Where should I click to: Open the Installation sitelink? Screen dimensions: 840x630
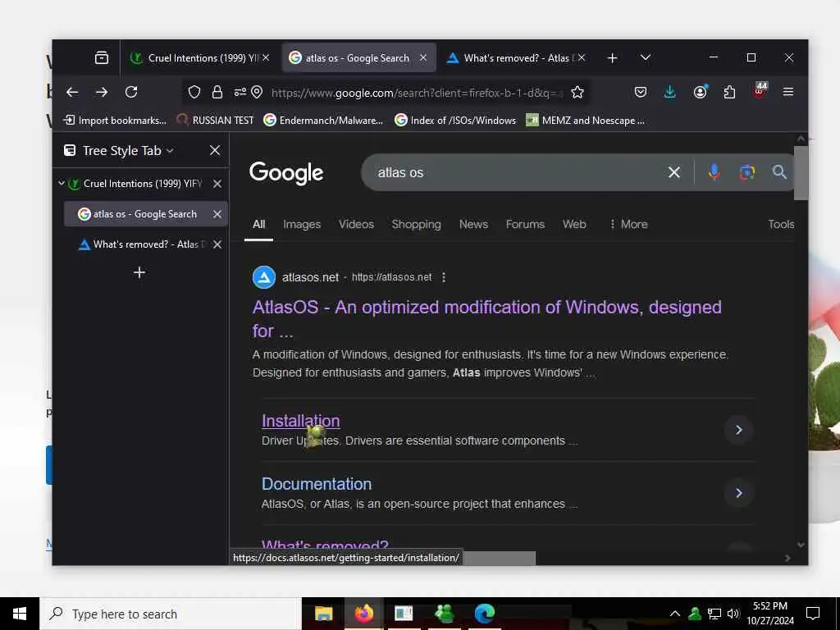[x=300, y=421]
